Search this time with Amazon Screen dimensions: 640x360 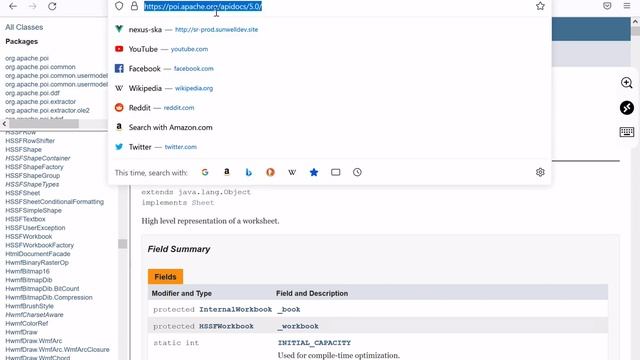227,172
